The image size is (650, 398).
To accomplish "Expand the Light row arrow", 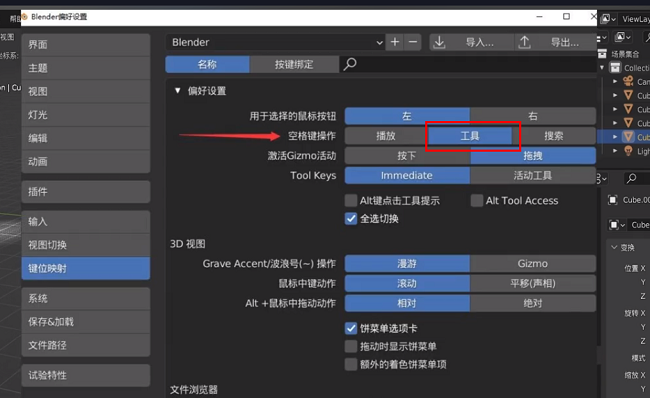I will click(615, 151).
